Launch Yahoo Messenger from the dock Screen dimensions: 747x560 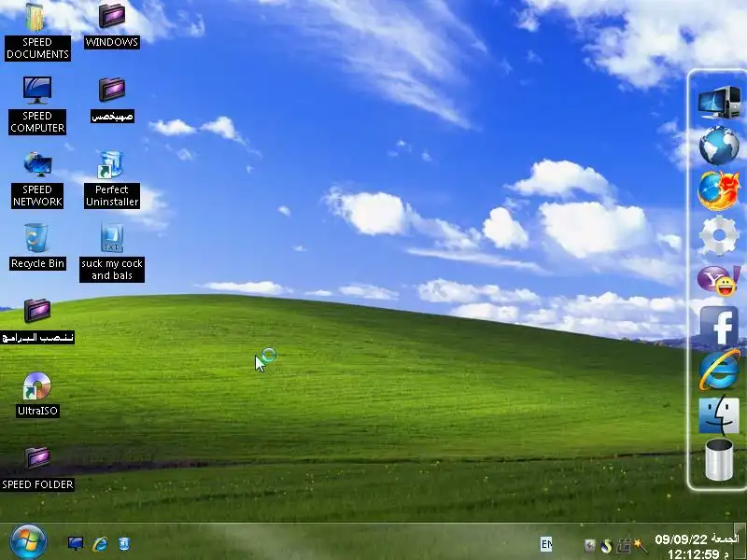coord(719,280)
